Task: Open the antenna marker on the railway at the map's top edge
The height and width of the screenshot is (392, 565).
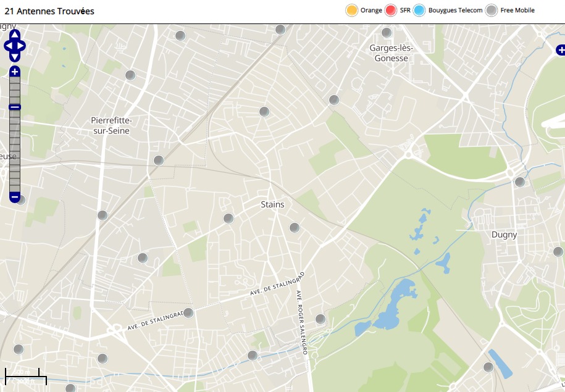Action: 280,30
